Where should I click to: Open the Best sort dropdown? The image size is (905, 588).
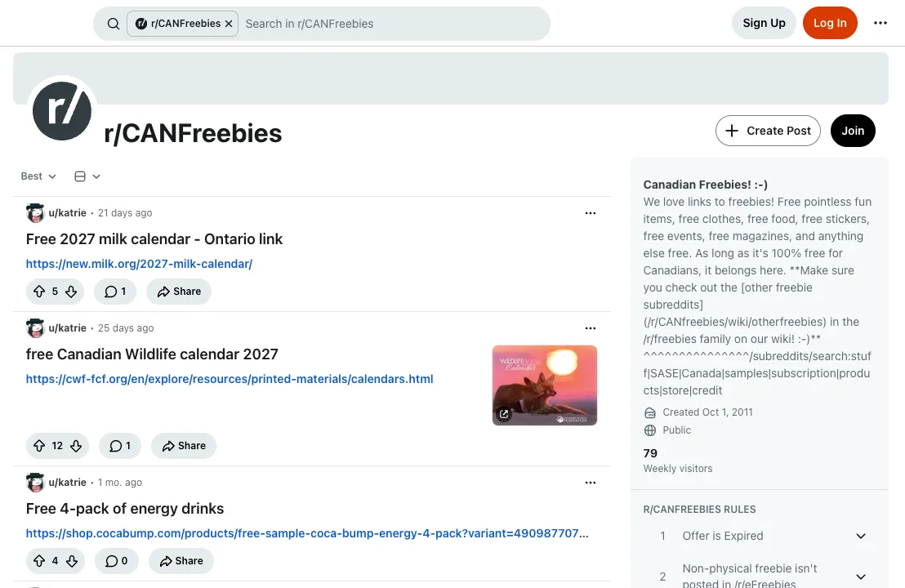click(38, 176)
